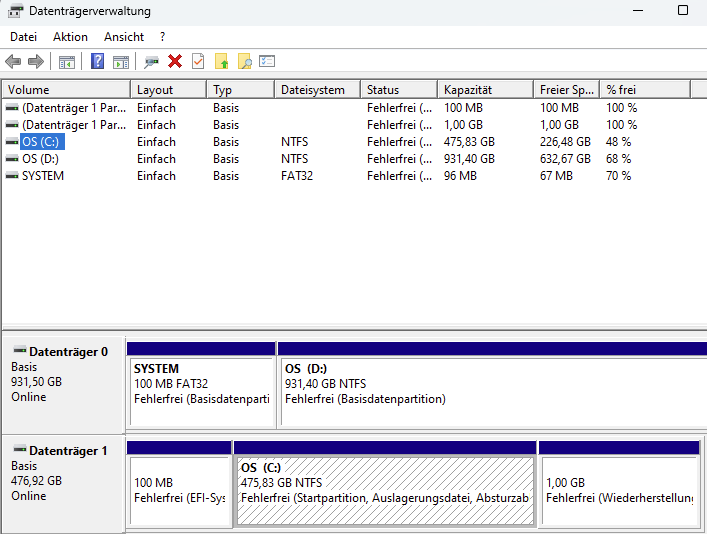The width and height of the screenshot is (707, 534).
Task: Click drive icon of OS (D:) row
Action: pyautogui.click(x=12, y=159)
